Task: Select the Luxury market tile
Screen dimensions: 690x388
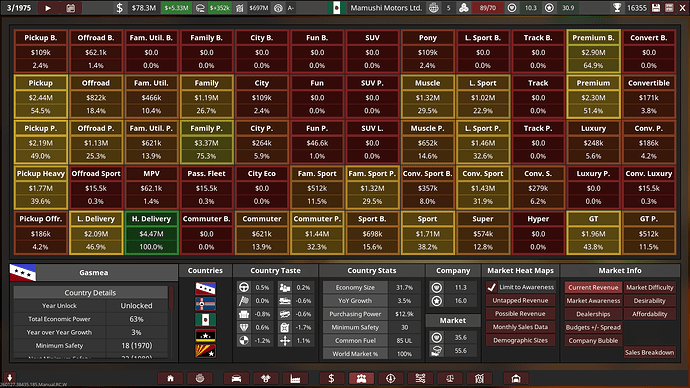Action: coord(593,142)
